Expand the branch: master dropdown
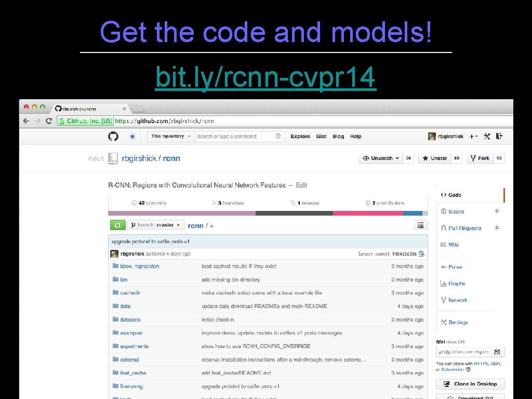 156,225
